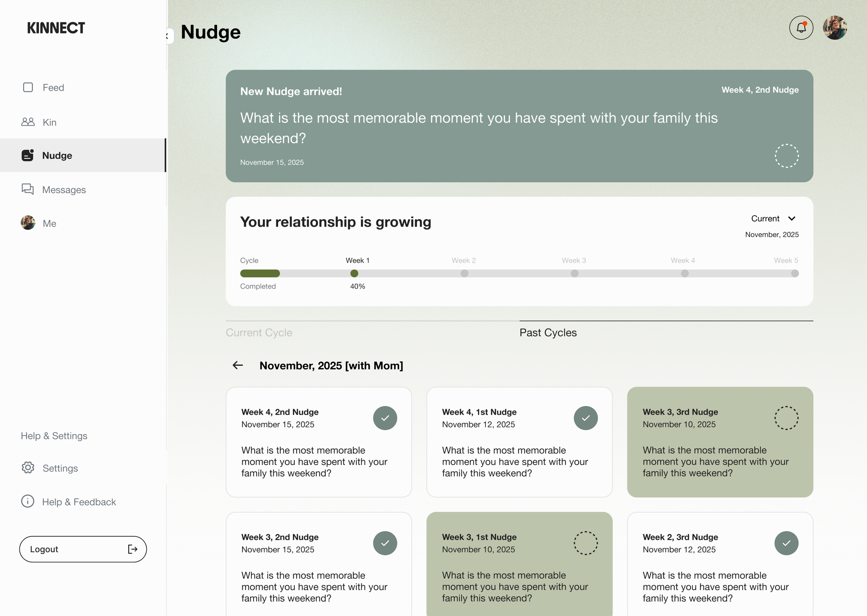Open the Messages chat bubbles icon
The width and height of the screenshot is (867, 616).
point(28,189)
